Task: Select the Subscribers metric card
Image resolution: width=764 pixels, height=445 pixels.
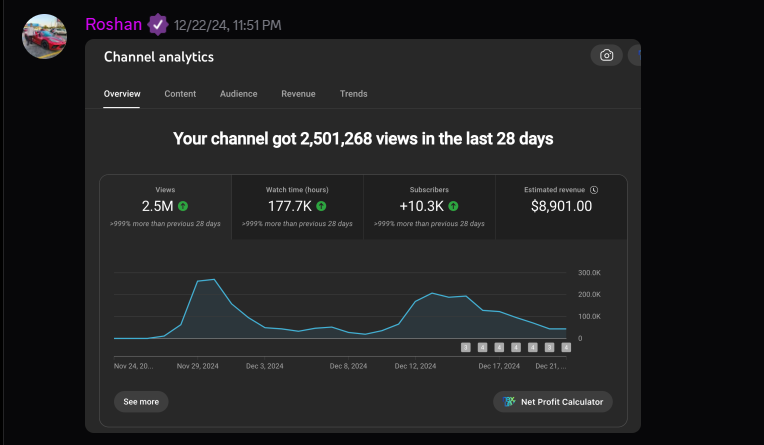Action: tap(429, 207)
